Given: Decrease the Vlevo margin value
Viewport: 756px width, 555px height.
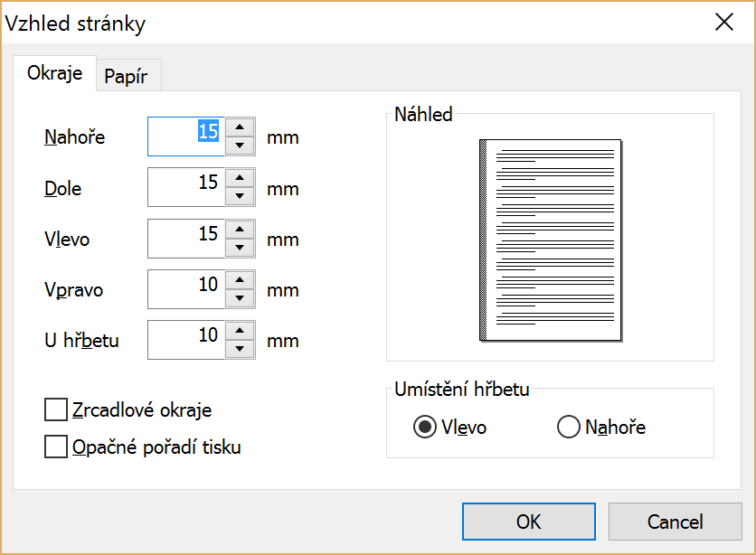Looking at the screenshot, I should click(x=239, y=247).
